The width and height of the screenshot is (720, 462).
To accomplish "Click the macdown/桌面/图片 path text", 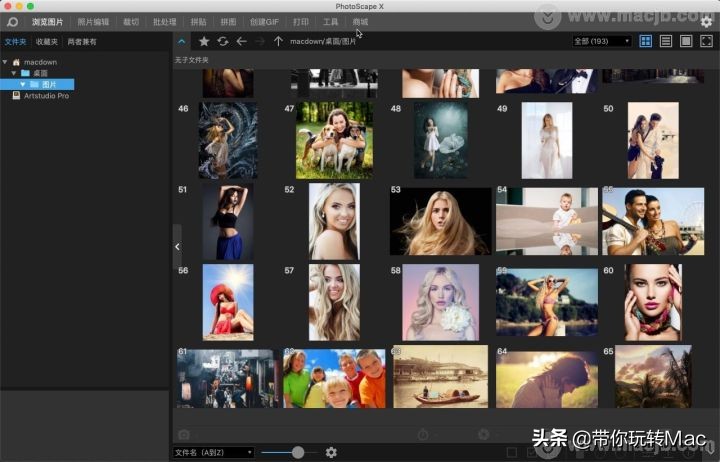I will coord(323,41).
